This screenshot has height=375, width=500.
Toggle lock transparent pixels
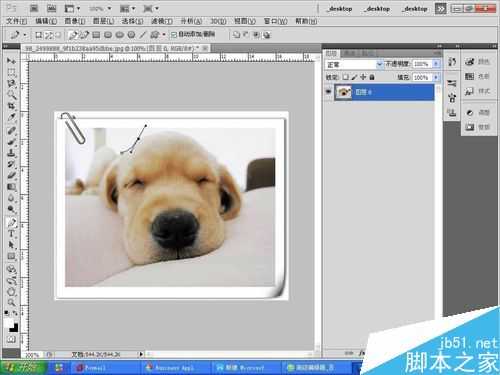[346, 77]
